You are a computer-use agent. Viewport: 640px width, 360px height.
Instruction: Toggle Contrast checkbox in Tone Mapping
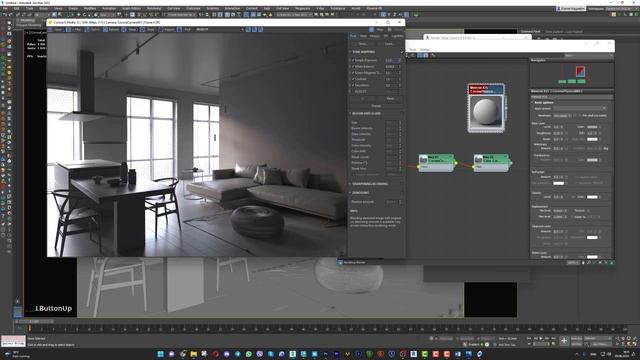pos(353,79)
